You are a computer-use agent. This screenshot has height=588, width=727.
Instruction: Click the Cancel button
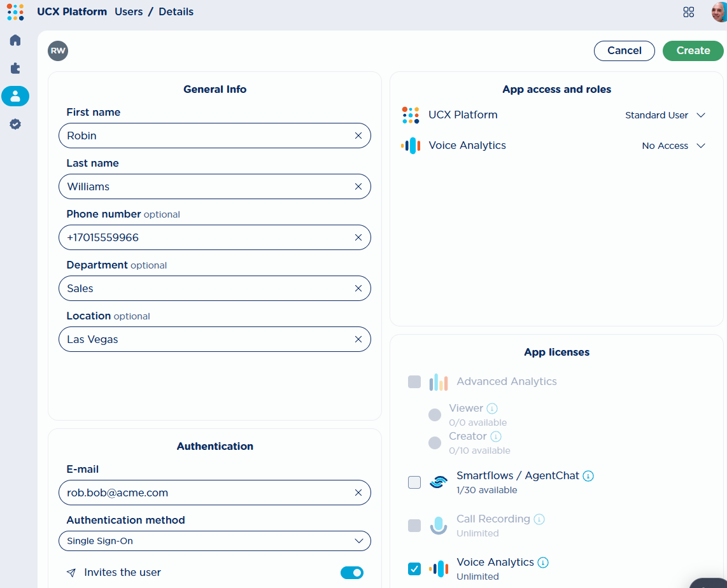(624, 51)
